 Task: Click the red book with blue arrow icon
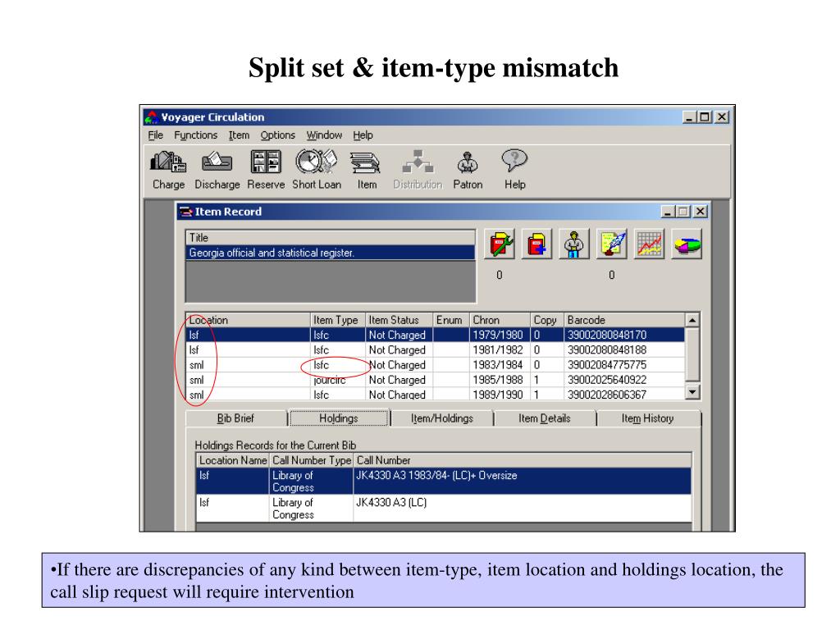537,244
